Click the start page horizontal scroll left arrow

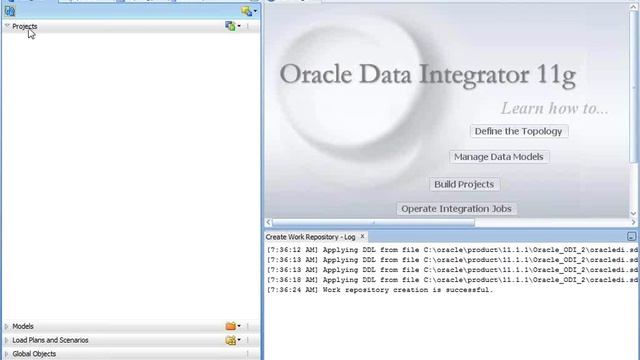[268, 222]
